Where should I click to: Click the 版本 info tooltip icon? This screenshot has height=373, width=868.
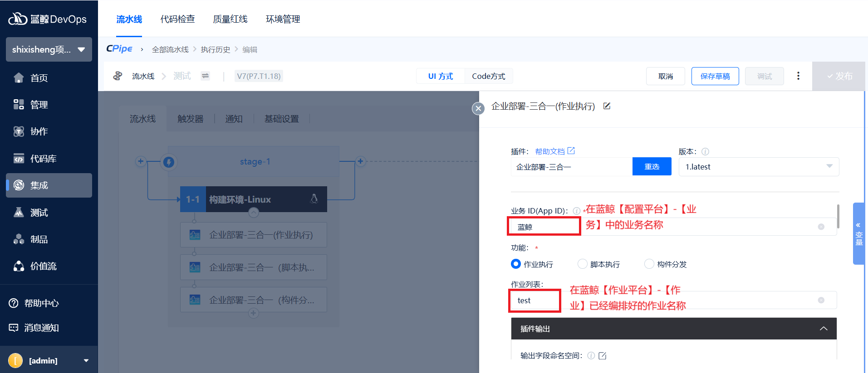coord(705,152)
